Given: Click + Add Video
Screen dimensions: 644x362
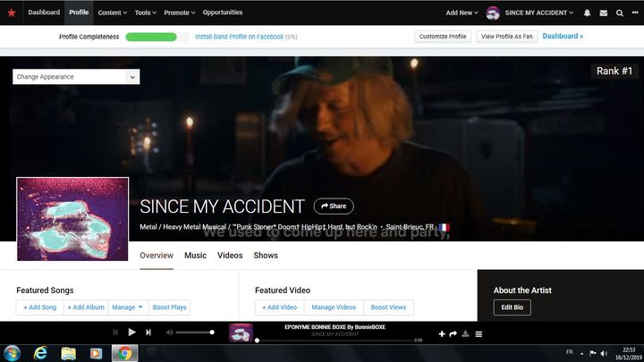Looking at the screenshot, I should 280,307.
